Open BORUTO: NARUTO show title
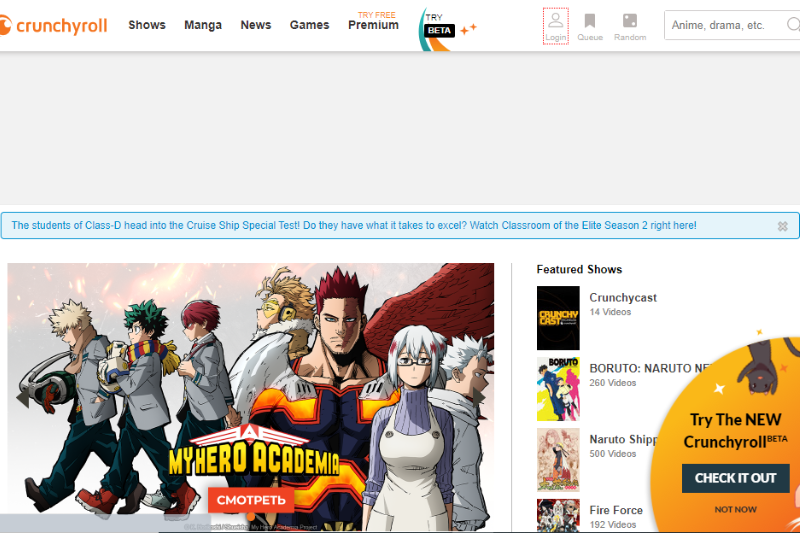The height and width of the screenshot is (533, 800). [650, 368]
